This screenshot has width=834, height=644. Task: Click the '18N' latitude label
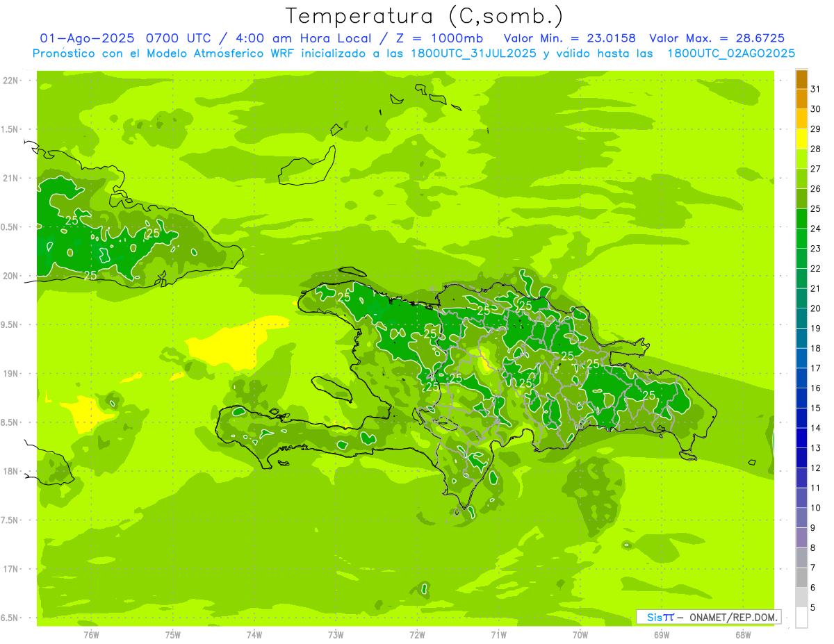click(x=11, y=471)
